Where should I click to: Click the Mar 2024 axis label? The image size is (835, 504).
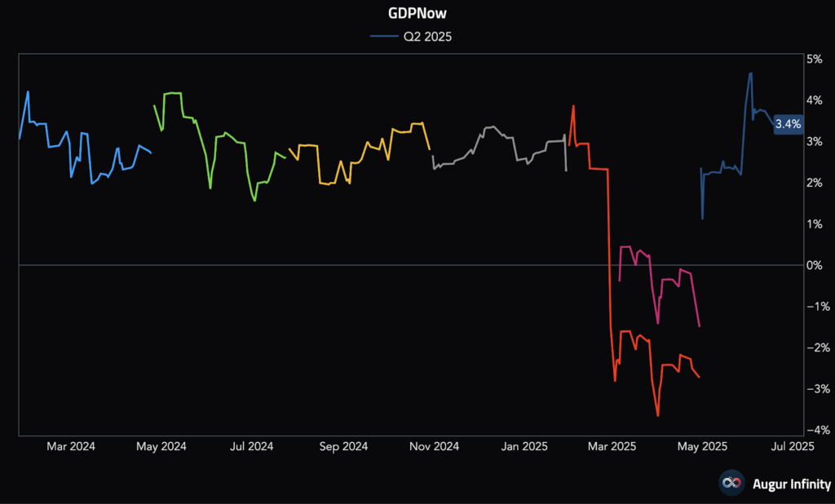point(71,446)
